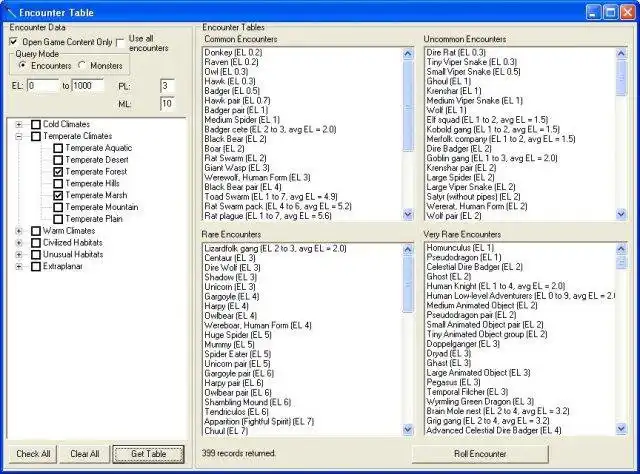Uncheck the Temperate Forest checkbox
Viewport: 640px width, 474px height.
(x=58, y=171)
